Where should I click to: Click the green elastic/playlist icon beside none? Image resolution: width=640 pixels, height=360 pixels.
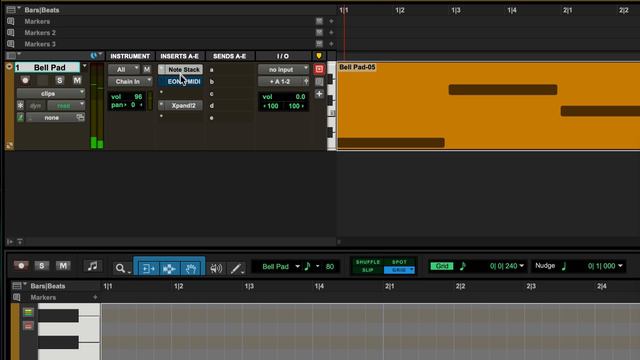[x=20, y=118]
